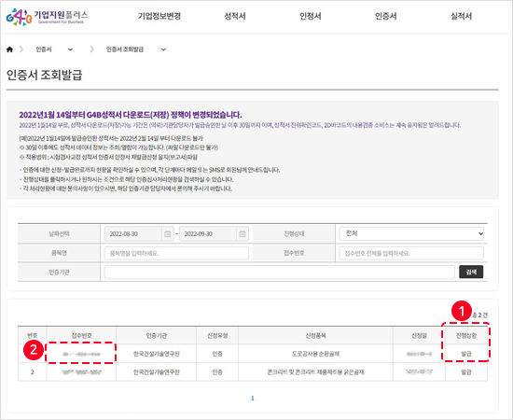Screen dimensions: 513x420
Task: Select 콘크리트 및 콘크리트 제품제조용 굵은골재 cell
Action: pos(315,372)
